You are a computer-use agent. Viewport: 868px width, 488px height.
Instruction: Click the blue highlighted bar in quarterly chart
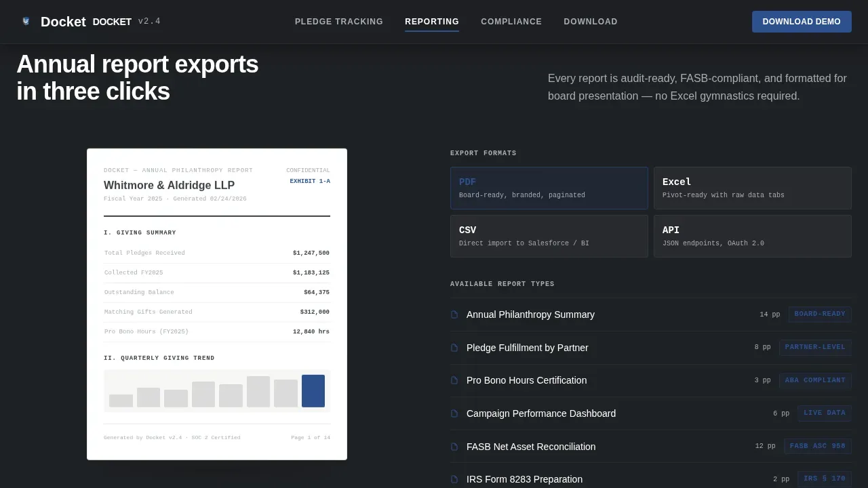pos(313,391)
